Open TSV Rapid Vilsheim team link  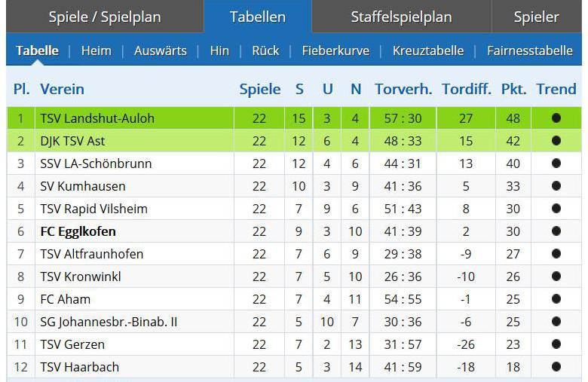coord(93,209)
